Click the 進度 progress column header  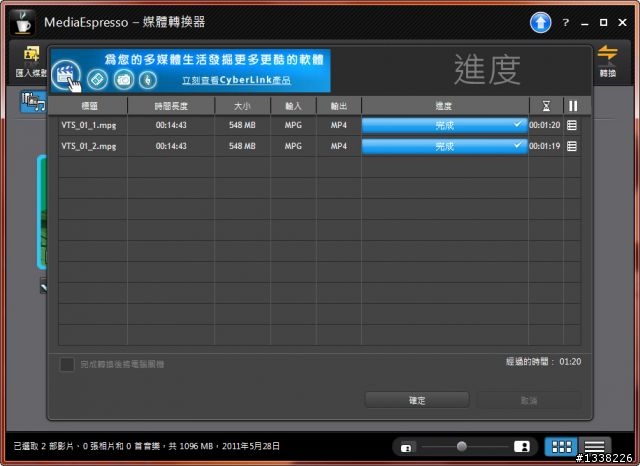(x=444, y=106)
